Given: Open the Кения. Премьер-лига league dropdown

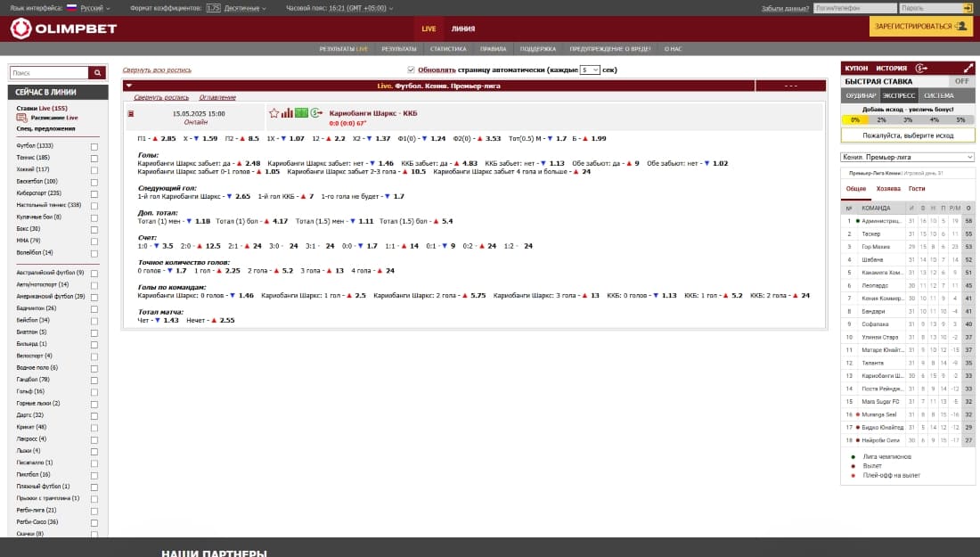Looking at the screenshot, I should pos(907,157).
